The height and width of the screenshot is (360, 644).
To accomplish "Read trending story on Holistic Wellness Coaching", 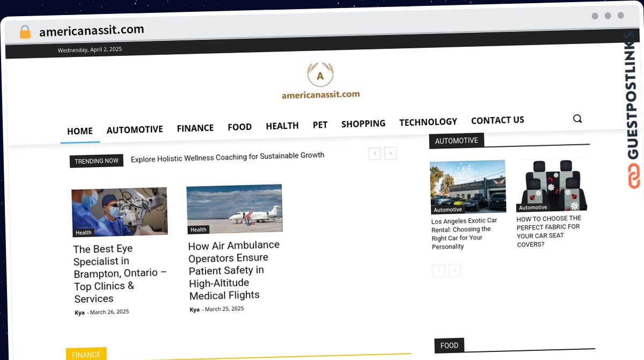I will coord(228,157).
